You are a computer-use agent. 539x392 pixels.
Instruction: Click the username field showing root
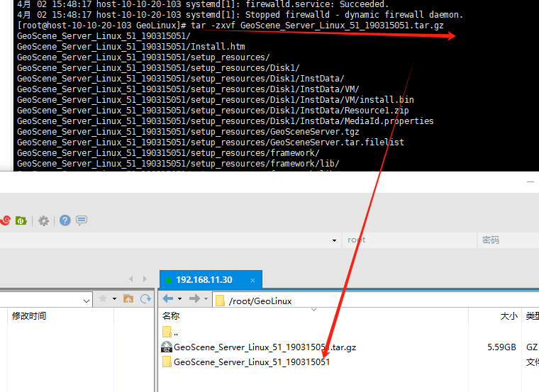(409, 240)
